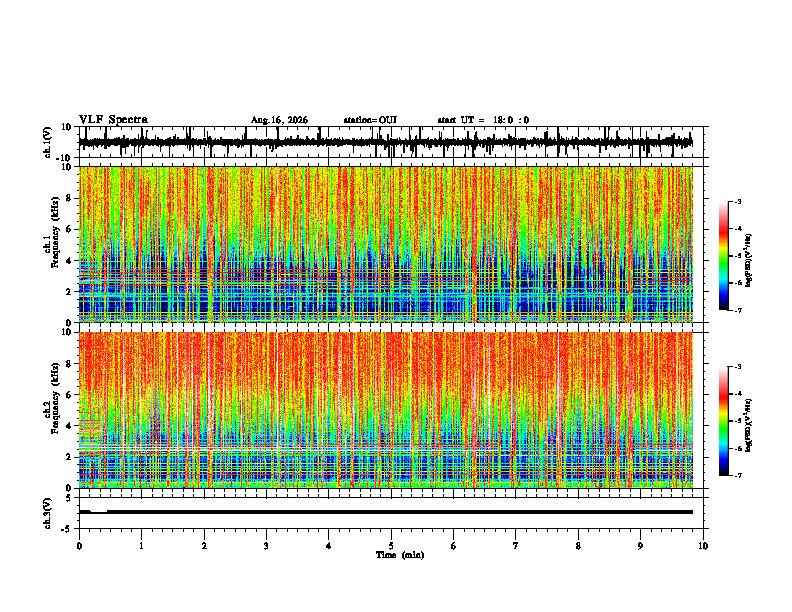Click the ch.1 voltage waveform trace
This screenshot has width=792, height=612.
(386, 142)
